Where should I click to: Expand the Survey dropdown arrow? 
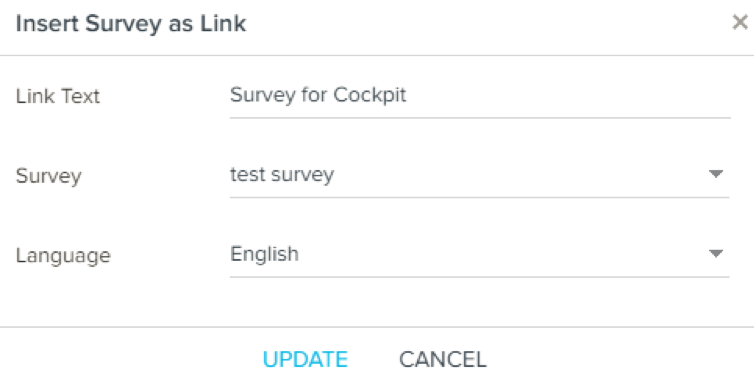click(716, 174)
